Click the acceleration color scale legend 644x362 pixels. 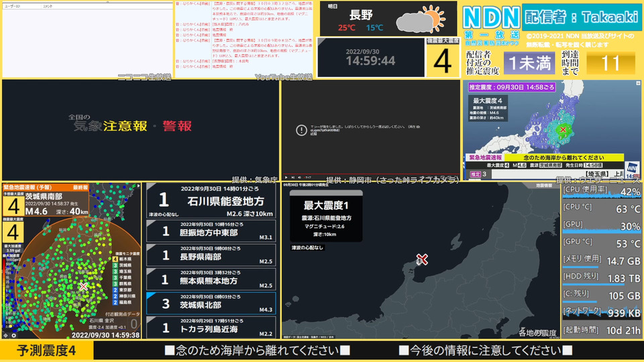(5, 294)
